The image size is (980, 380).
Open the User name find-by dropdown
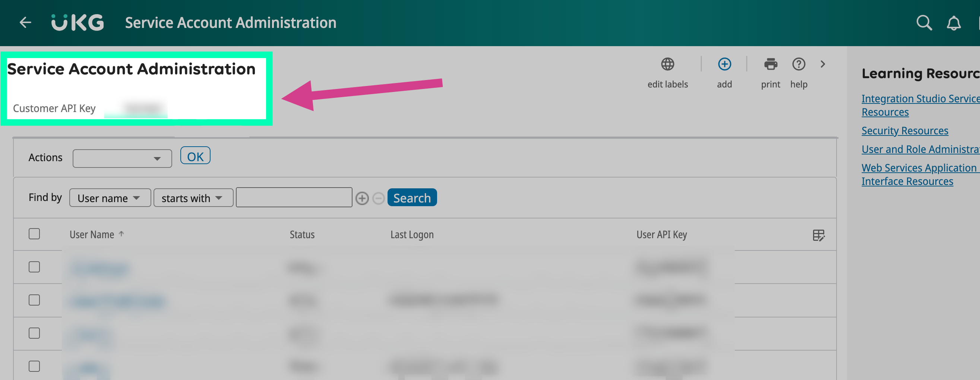point(110,198)
